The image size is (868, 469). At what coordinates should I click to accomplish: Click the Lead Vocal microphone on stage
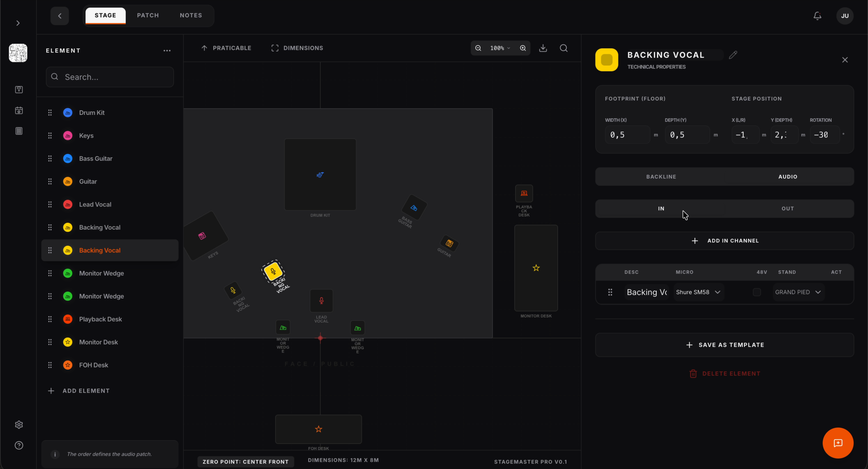321,300
